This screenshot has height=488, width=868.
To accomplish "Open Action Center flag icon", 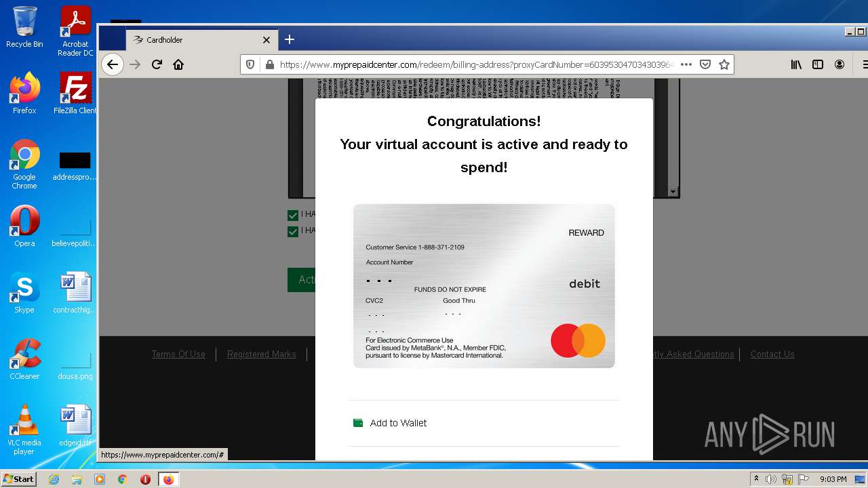I will tap(804, 479).
